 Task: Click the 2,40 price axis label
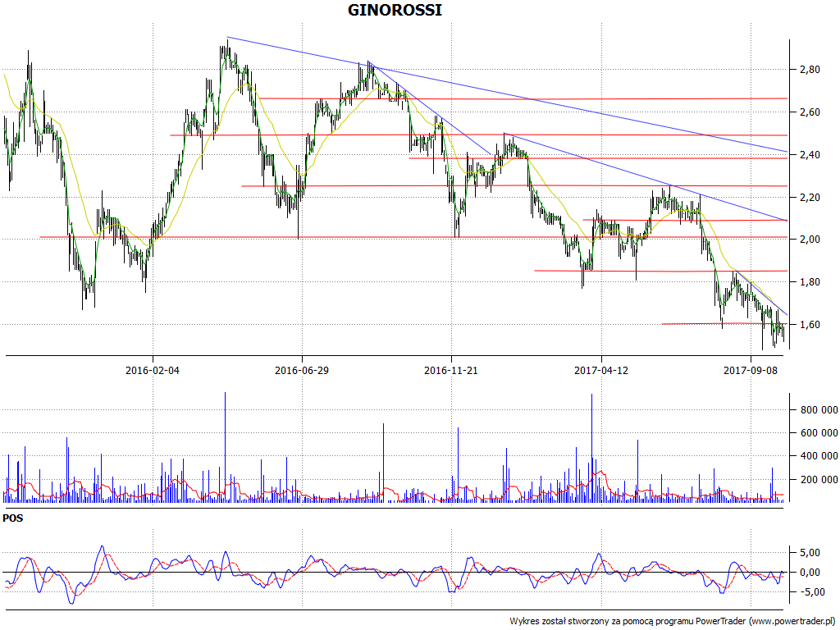(809, 155)
